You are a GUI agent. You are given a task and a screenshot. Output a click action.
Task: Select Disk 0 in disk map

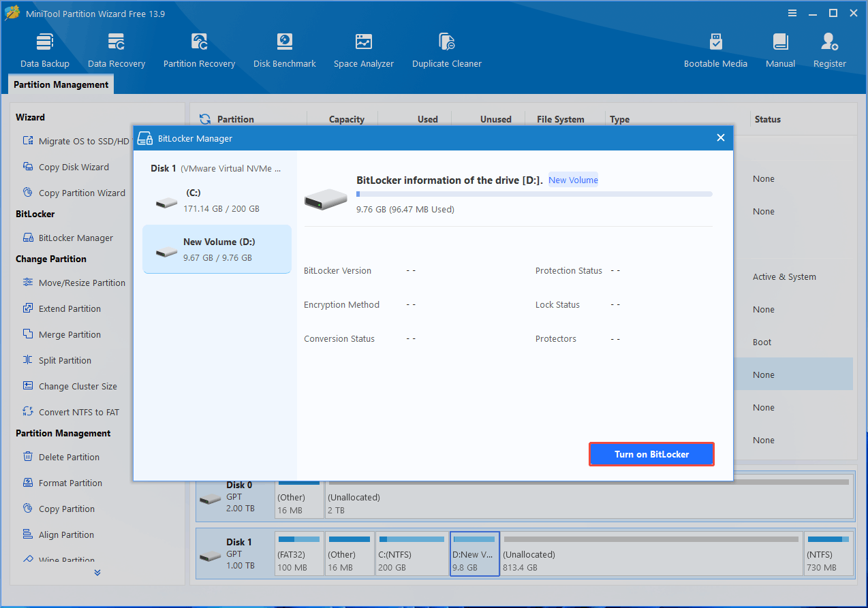[235, 496]
